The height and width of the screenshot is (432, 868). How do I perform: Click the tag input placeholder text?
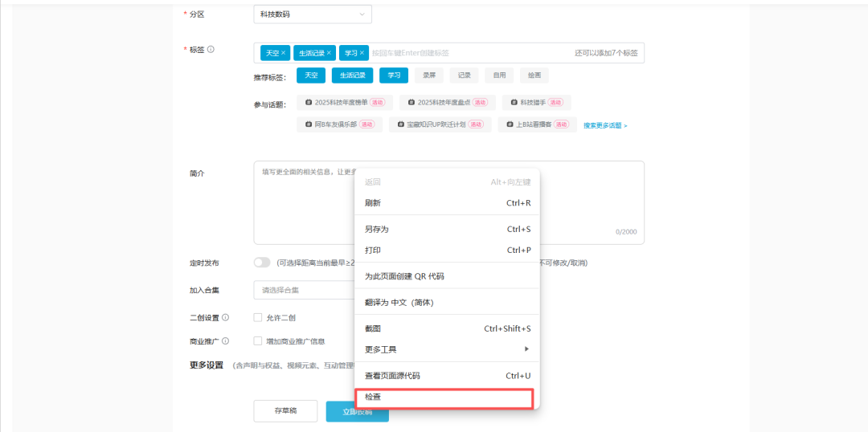[x=410, y=53]
